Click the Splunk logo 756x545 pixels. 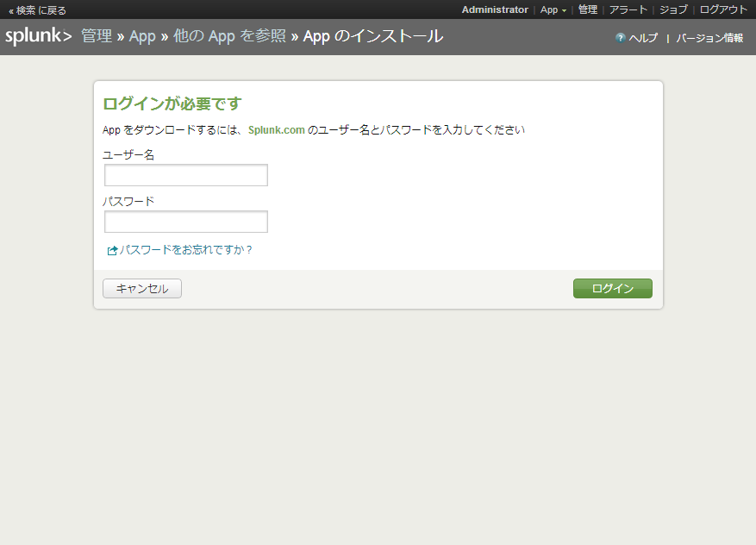[x=39, y=36]
